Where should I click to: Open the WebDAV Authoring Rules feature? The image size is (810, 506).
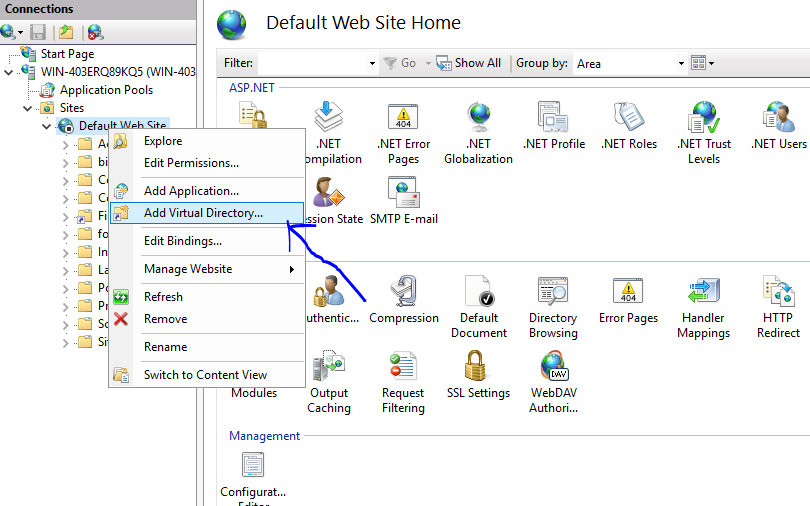click(553, 382)
